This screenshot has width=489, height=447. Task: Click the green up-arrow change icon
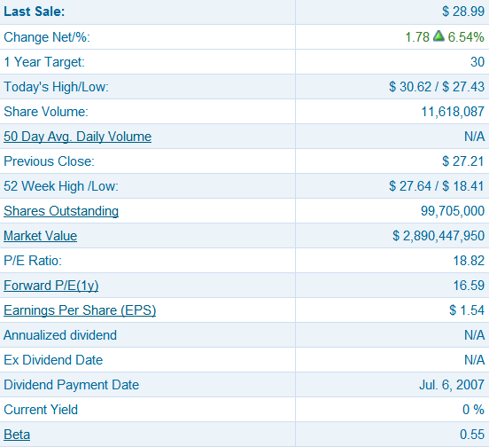coord(439,36)
